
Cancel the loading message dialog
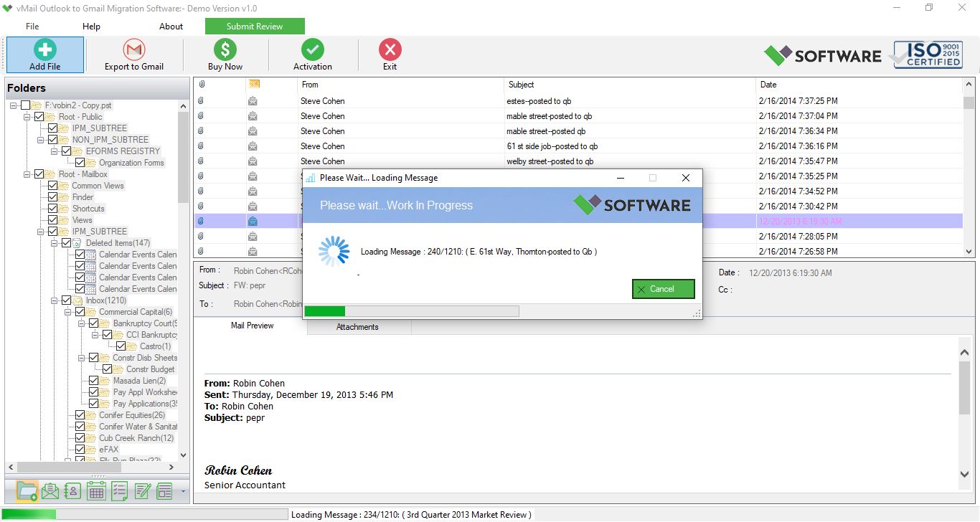663,289
